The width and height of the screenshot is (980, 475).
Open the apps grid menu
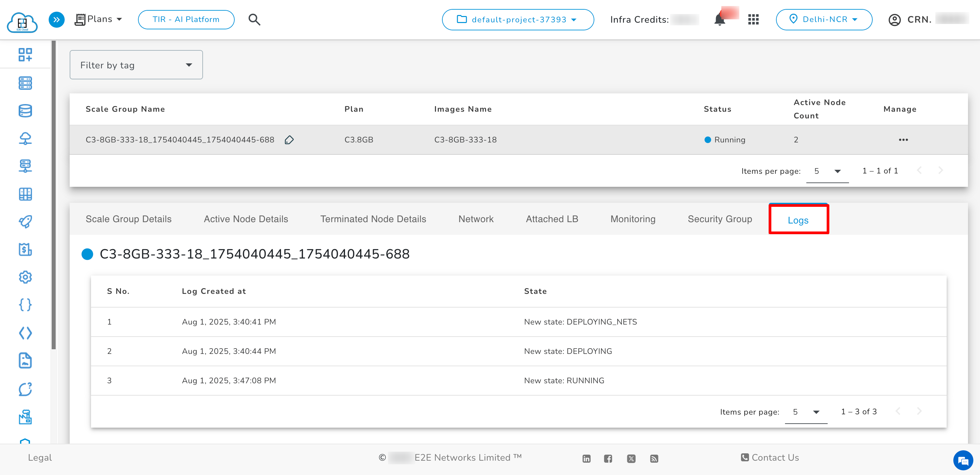(753, 19)
